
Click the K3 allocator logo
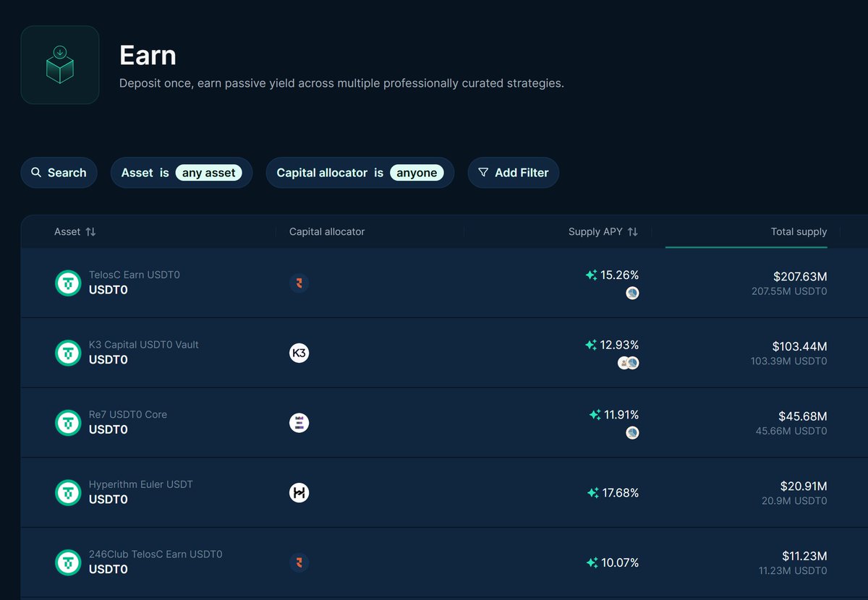299,353
